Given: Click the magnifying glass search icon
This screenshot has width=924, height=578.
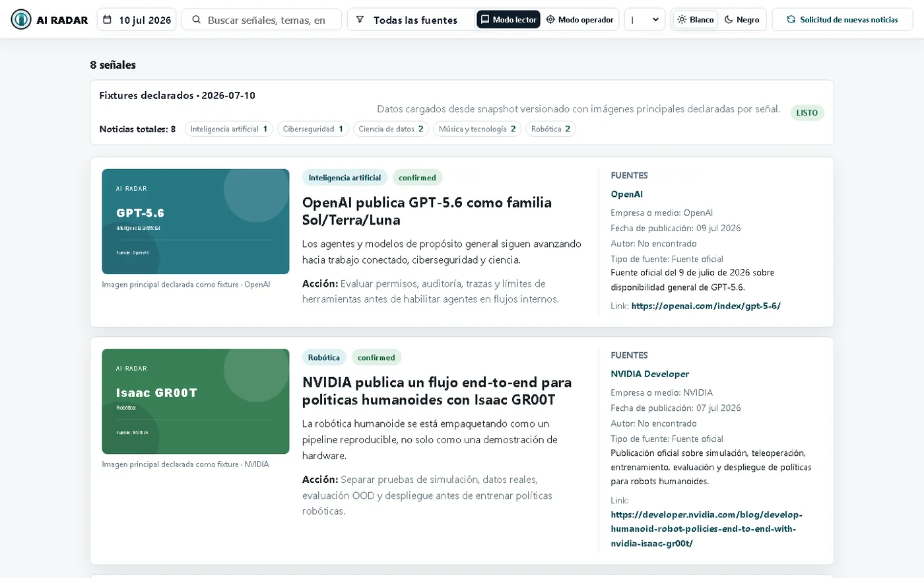Looking at the screenshot, I should [x=197, y=20].
